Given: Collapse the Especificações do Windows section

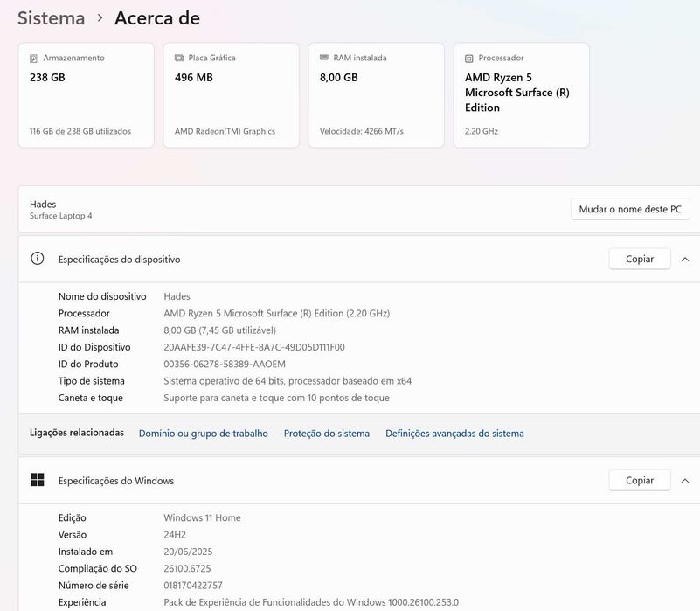Looking at the screenshot, I should coord(685,481).
